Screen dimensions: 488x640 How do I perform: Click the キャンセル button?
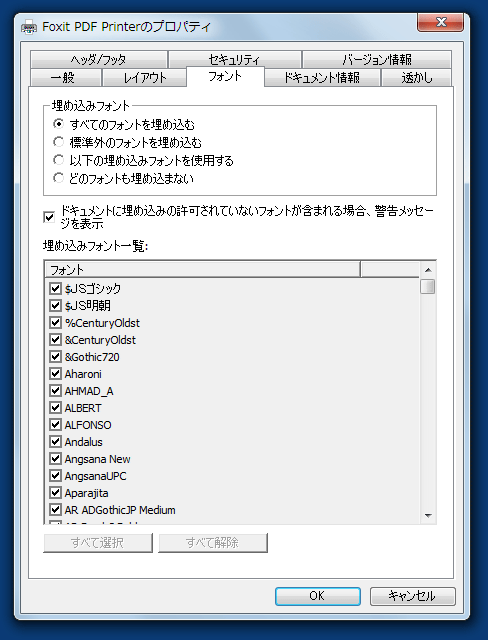point(413,596)
